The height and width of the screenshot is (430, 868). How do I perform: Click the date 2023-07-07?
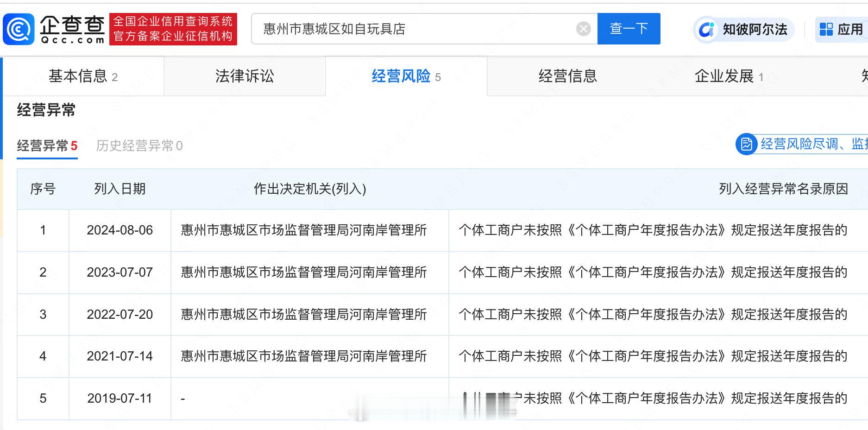coord(120,272)
